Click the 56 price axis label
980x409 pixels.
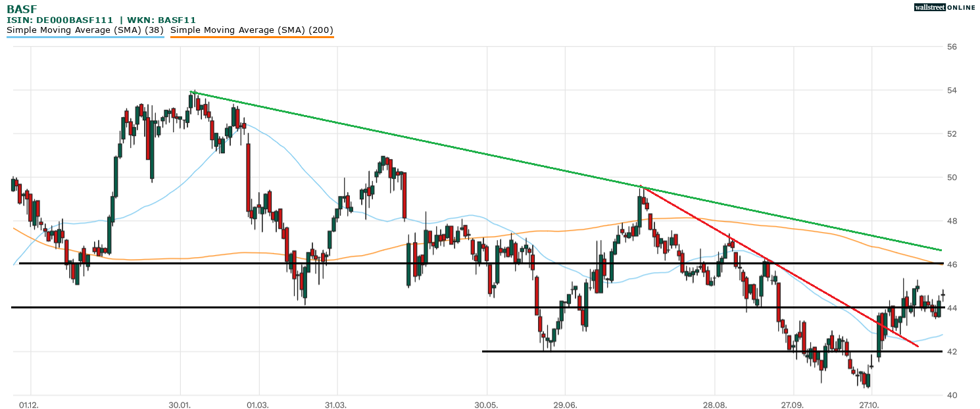(x=952, y=47)
